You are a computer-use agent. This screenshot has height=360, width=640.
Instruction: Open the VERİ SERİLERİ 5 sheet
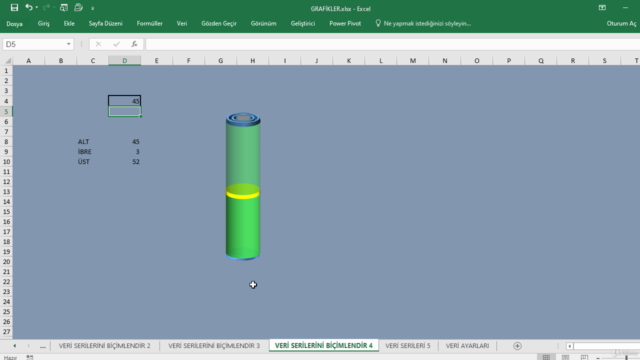[408, 346]
